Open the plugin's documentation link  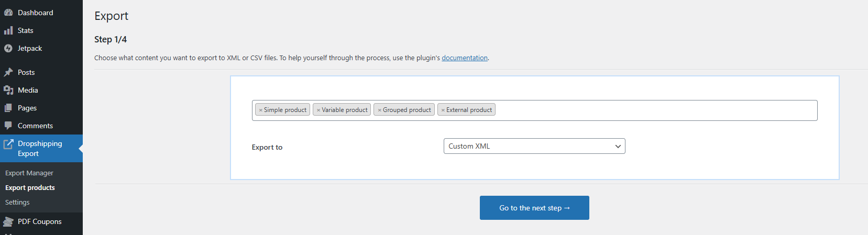(x=464, y=58)
